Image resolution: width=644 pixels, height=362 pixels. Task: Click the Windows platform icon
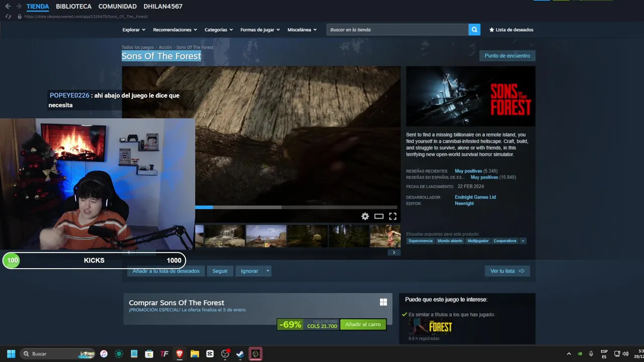click(x=383, y=302)
